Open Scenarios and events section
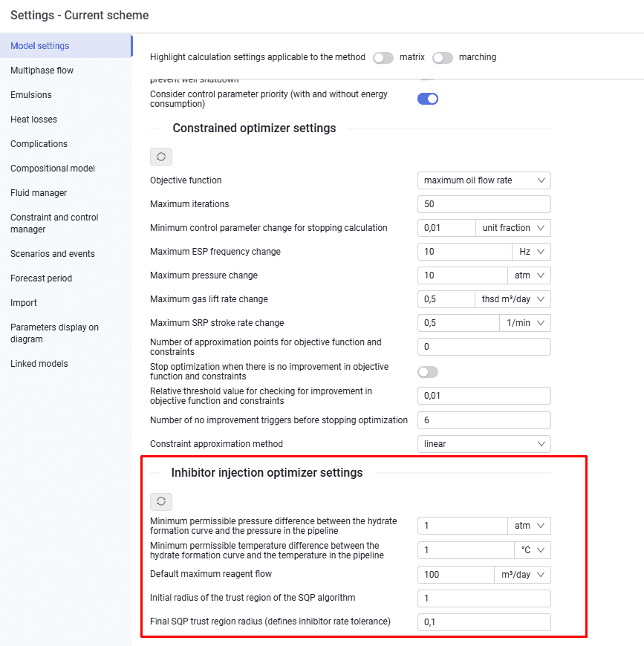The width and height of the screenshot is (644, 646). [x=66, y=254]
